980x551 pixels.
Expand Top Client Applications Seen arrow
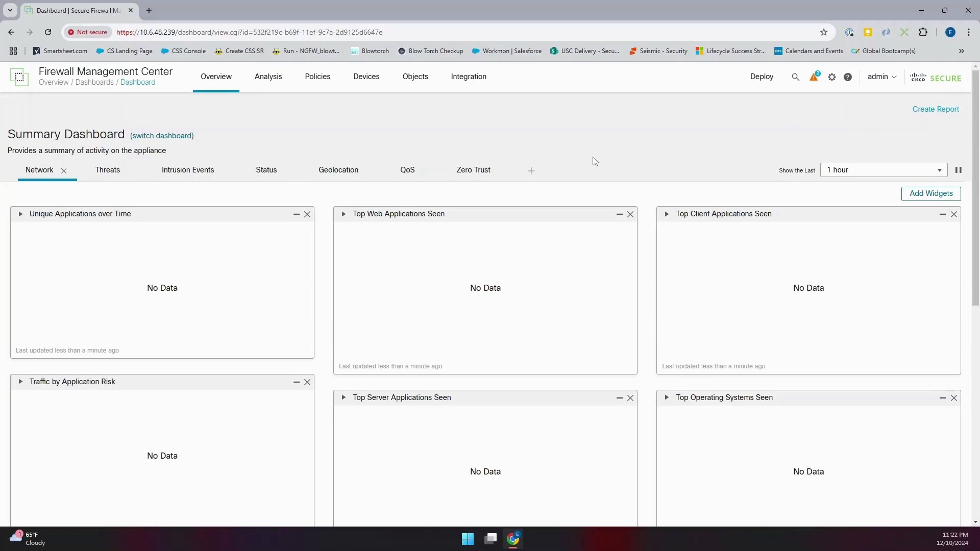tap(667, 214)
